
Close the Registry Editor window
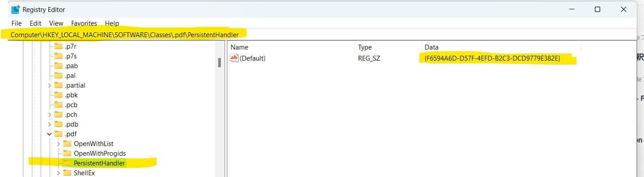click(x=624, y=9)
